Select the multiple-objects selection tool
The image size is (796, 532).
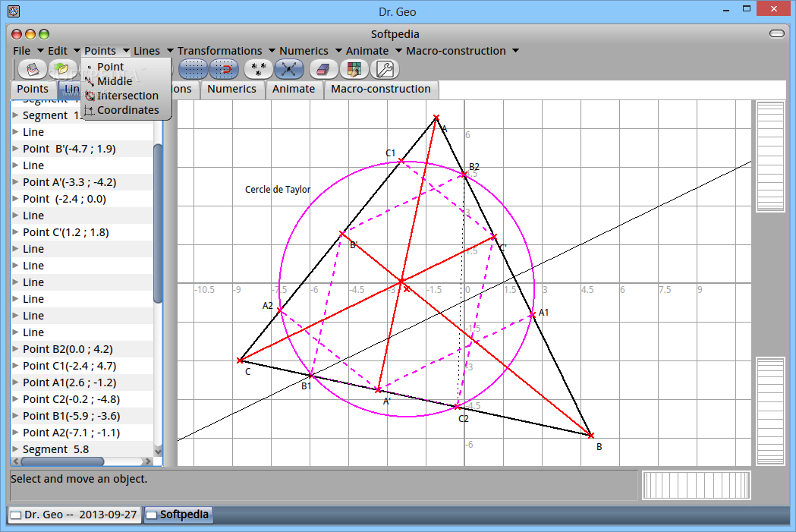coord(259,69)
